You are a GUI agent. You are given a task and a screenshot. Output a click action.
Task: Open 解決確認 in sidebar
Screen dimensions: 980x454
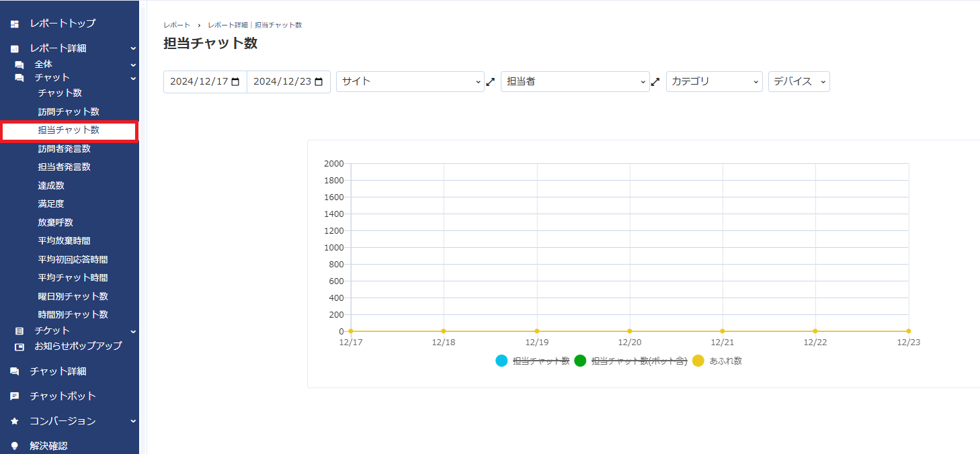point(48,446)
